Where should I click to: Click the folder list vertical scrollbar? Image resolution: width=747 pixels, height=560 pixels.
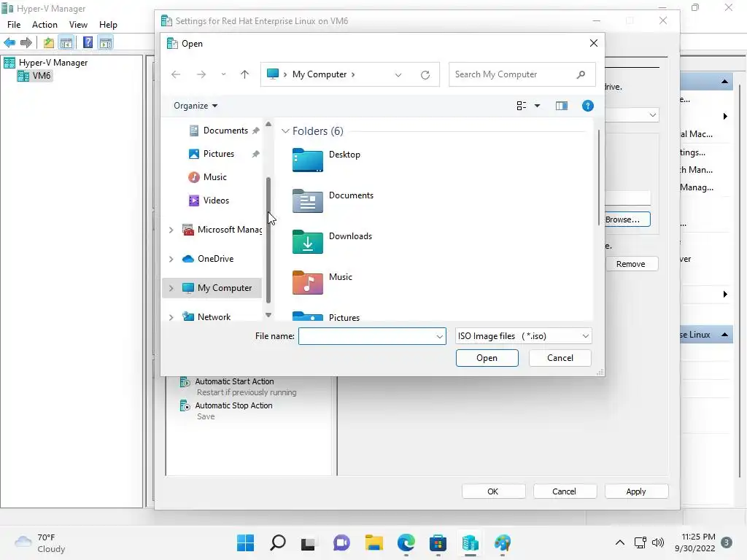click(x=599, y=177)
